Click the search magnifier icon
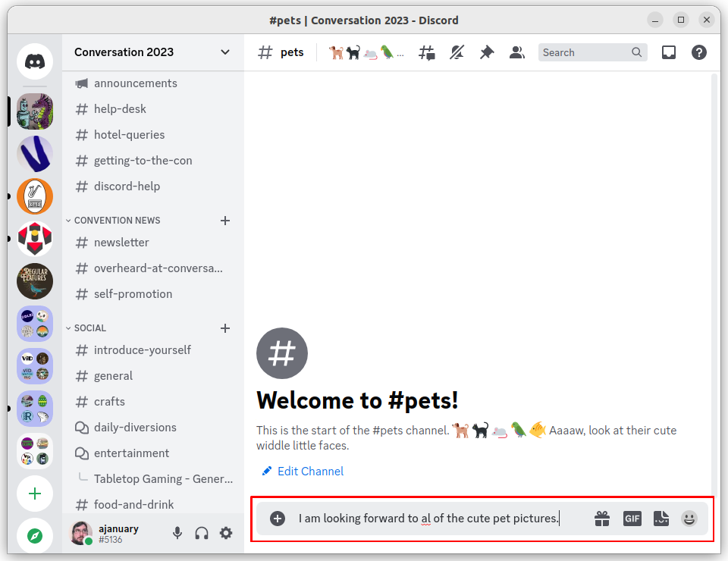Screen dimensions: 728x561 click(x=636, y=52)
